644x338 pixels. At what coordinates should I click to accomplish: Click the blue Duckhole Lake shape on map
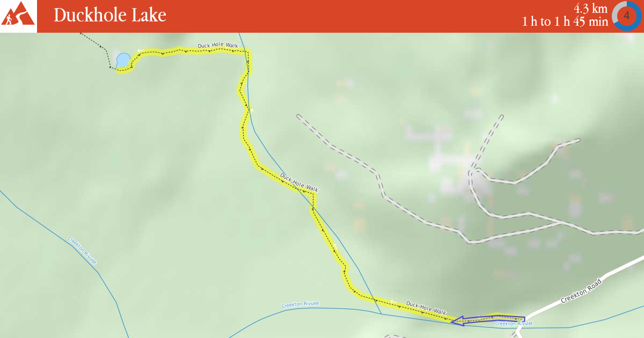tap(123, 60)
